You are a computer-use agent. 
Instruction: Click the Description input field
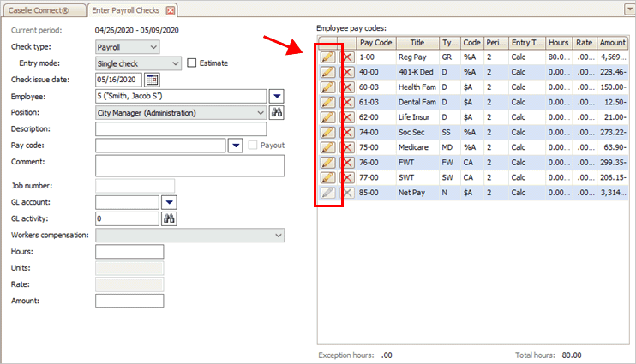[181, 129]
